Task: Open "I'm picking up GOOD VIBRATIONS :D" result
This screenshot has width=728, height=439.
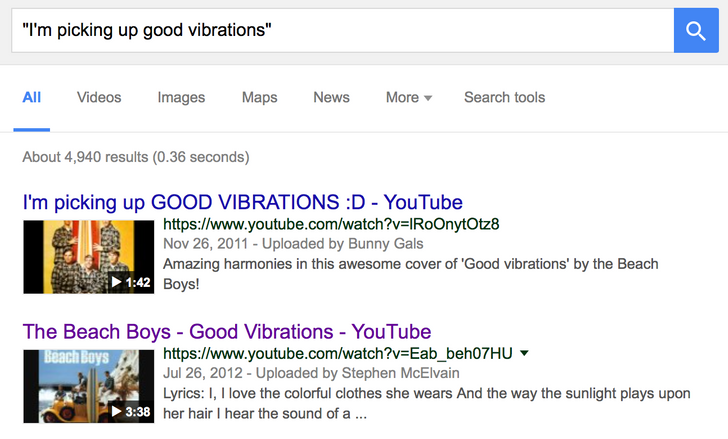Action: pos(242,202)
